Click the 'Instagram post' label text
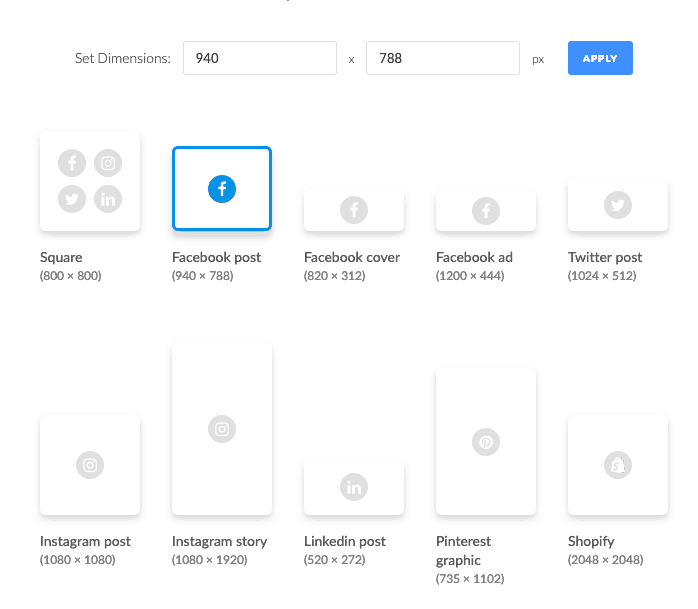698x609 pixels. (x=85, y=541)
